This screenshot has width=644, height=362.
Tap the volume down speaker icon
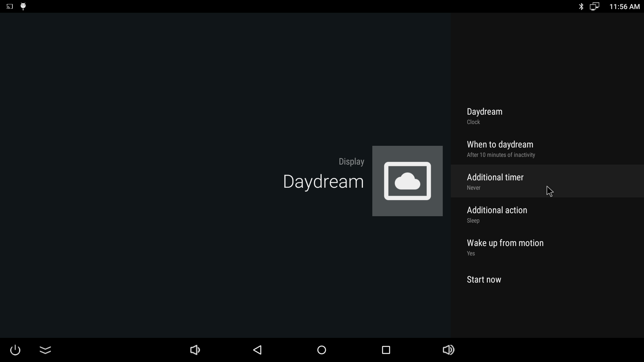point(195,350)
